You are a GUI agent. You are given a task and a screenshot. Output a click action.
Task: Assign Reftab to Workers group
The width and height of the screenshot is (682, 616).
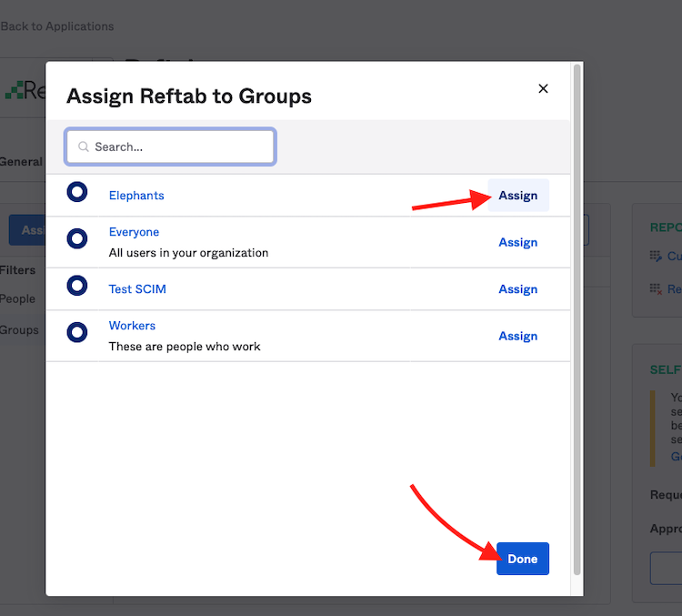(x=518, y=336)
